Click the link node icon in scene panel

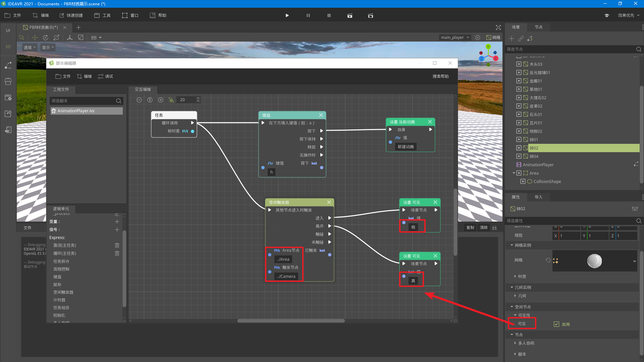click(521, 39)
